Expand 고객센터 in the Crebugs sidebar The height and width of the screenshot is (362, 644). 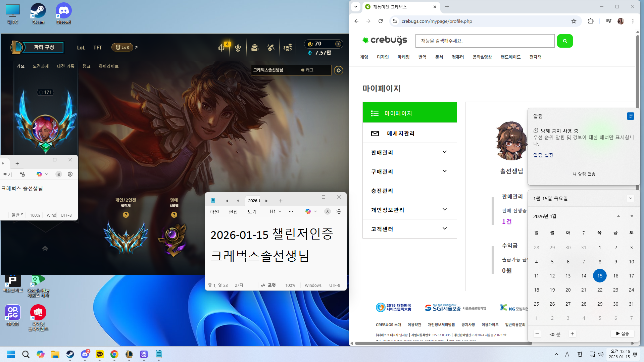[410, 229]
